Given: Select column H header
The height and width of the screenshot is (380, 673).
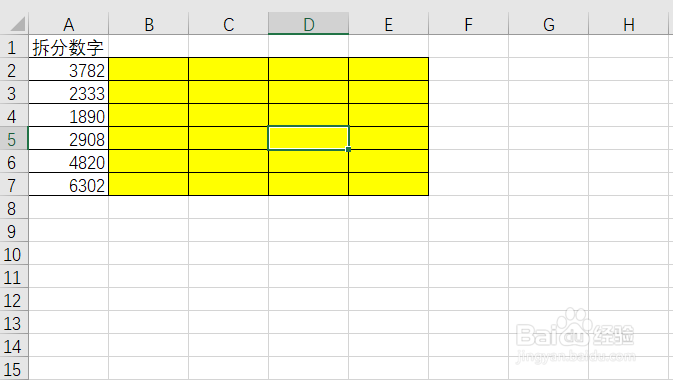Looking at the screenshot, I should (x=628, y=24).
